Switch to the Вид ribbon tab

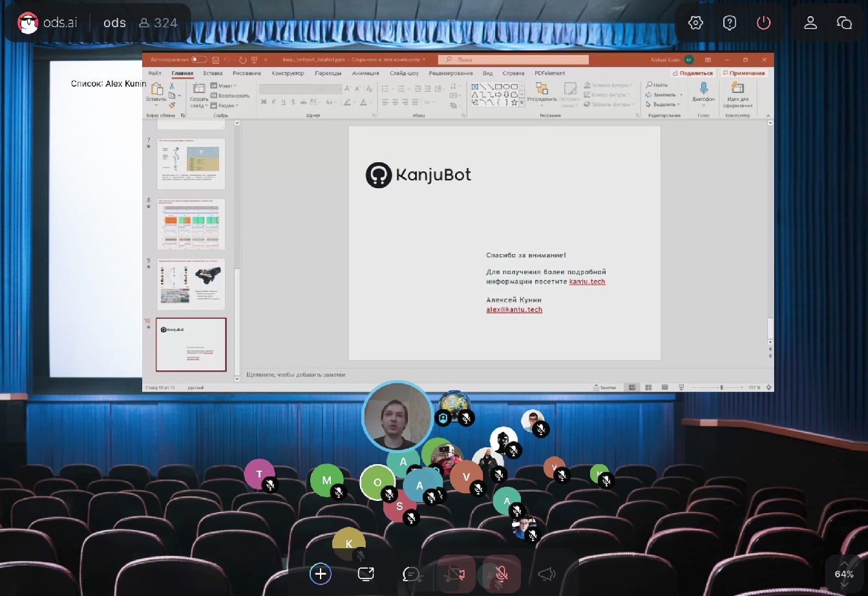pyautogui.click(x=488, y=73)
